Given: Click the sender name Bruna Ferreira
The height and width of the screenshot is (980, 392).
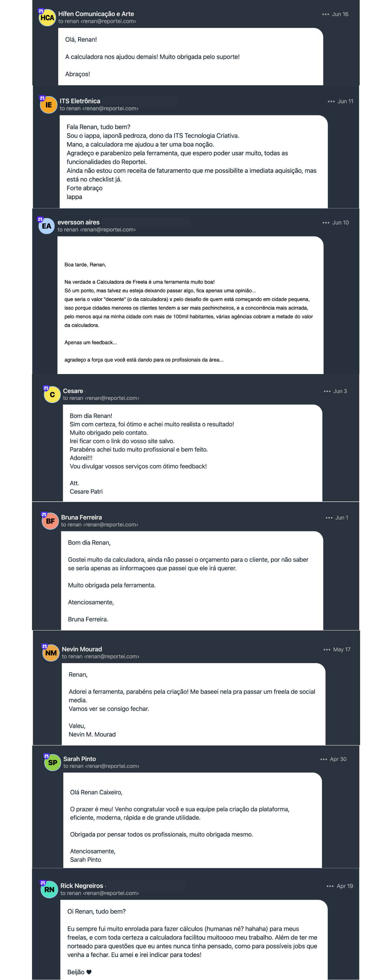Looking at the screenshot, I should (81, 517).
